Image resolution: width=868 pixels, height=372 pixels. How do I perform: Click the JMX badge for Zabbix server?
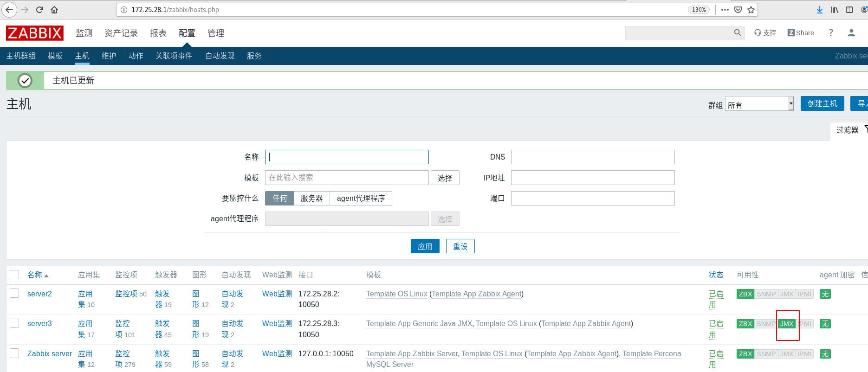[x=787, y=354]
